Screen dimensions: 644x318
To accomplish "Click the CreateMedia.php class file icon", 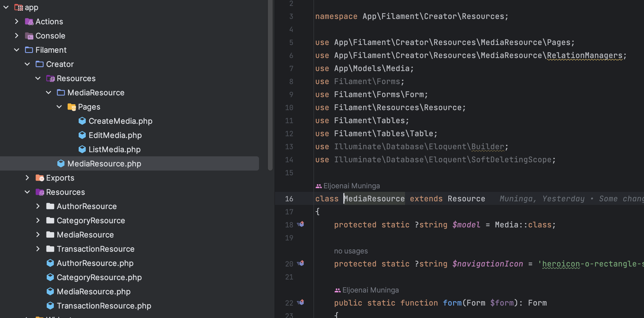I will [x=82, y=121].
